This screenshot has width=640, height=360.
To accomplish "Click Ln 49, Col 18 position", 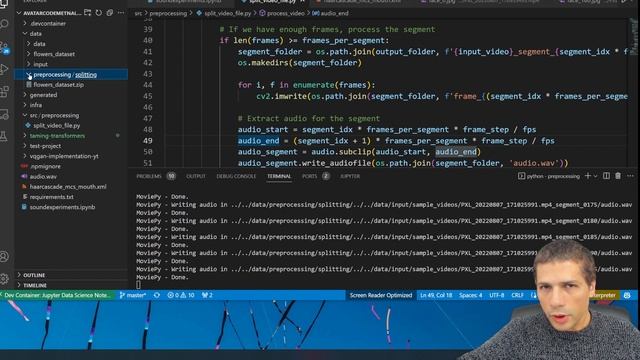I will [x=436, y=295].
